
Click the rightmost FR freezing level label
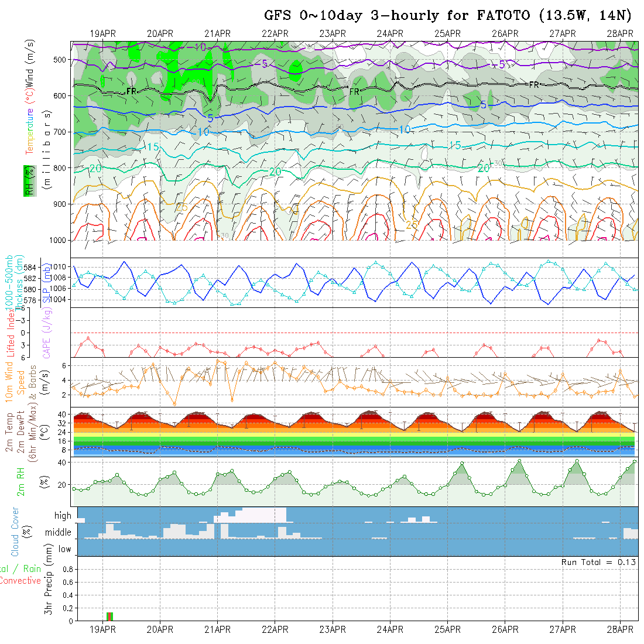534,85
